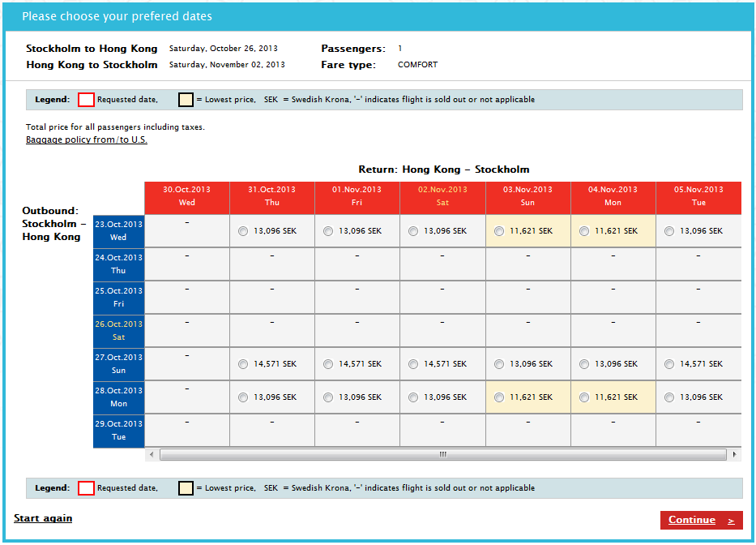756x545 pixels.
Task: Click the horizontal scrollbar thumb
Action: [442, 455]
